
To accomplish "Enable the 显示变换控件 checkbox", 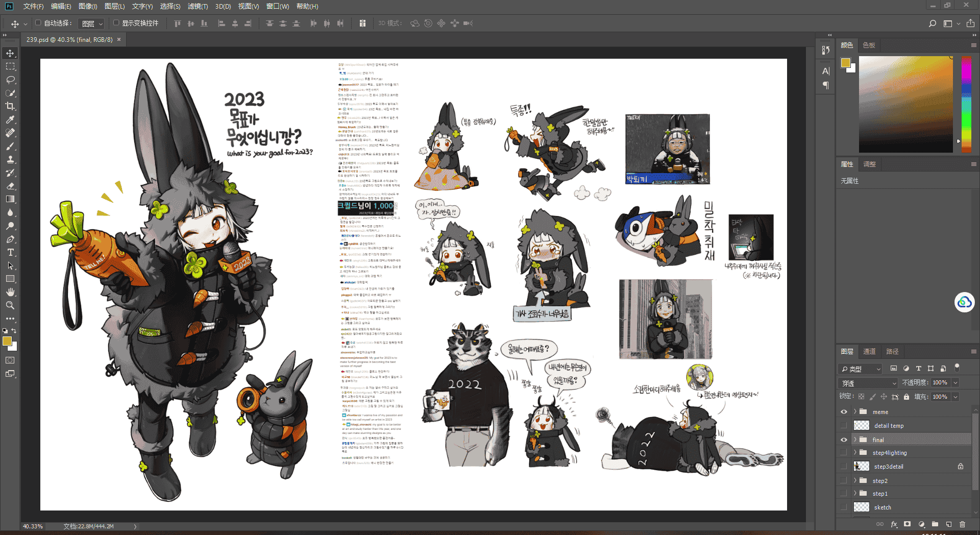I will pos(116,23).
